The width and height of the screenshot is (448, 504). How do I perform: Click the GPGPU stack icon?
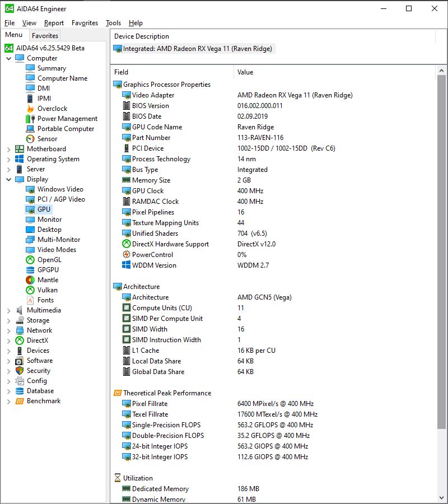[x=30, y=270]
